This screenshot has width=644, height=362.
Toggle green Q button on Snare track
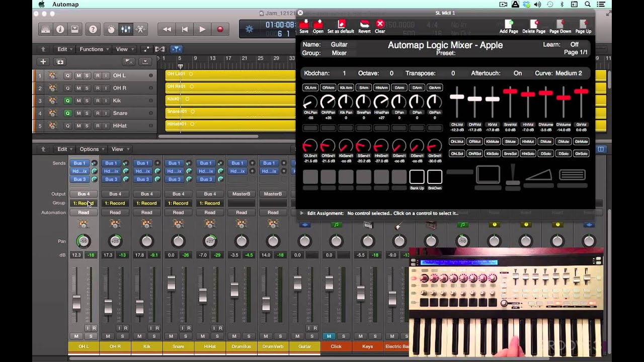[67, 113]
